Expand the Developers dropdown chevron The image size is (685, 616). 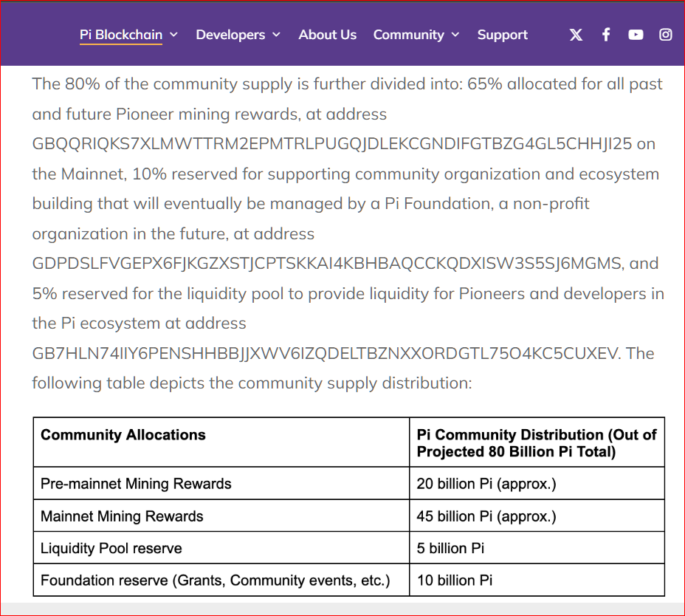coord(276,35)
